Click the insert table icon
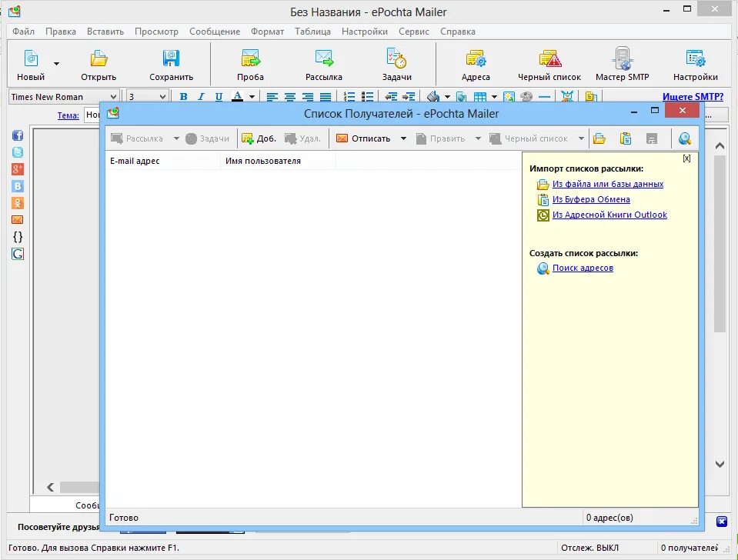Image resolution: width=738 pixels, height=560 pixels. coord(480,97)
